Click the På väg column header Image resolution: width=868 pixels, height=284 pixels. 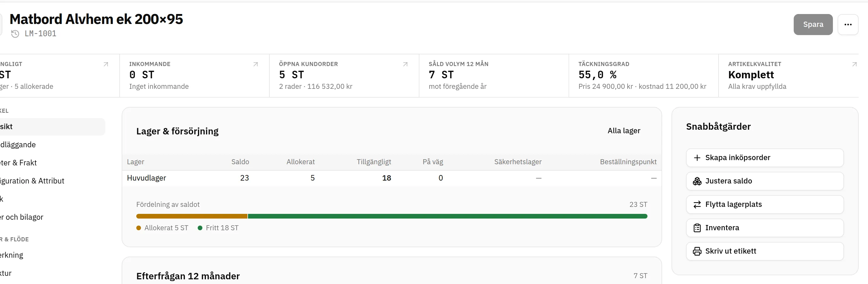[433, 162]
